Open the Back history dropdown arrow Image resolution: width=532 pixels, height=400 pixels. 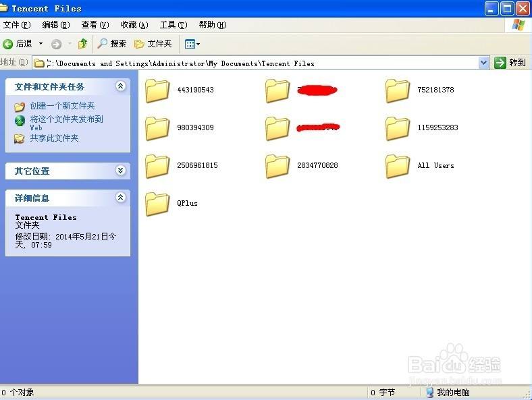click(41, 44)
